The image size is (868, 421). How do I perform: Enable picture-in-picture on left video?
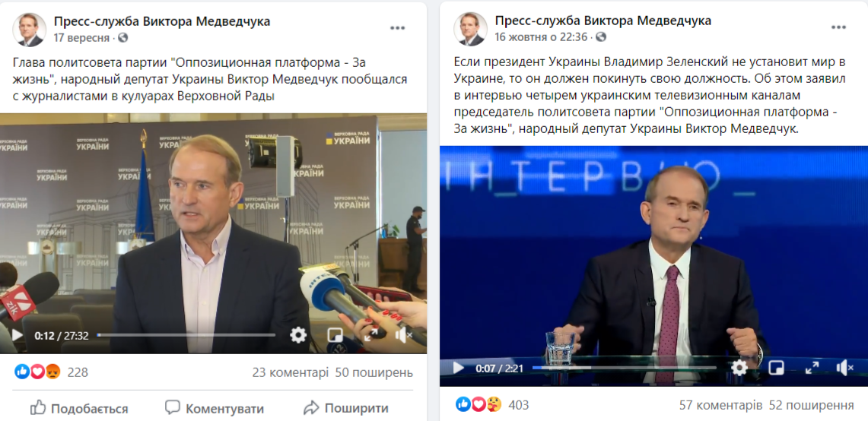point(335,334)
